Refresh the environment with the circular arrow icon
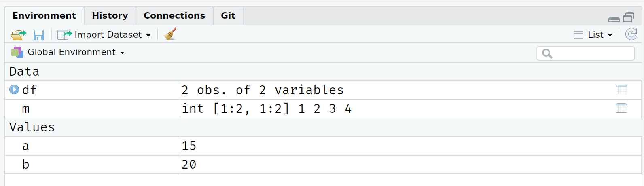Viewport: 644px width, 186px height. (x=631, y=34)
